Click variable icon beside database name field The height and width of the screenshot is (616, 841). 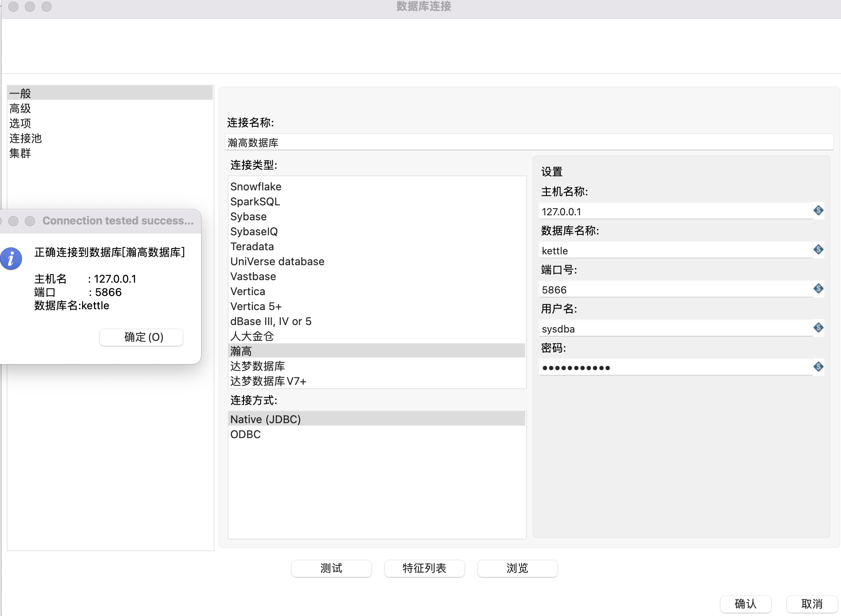(x=818, y=249)
